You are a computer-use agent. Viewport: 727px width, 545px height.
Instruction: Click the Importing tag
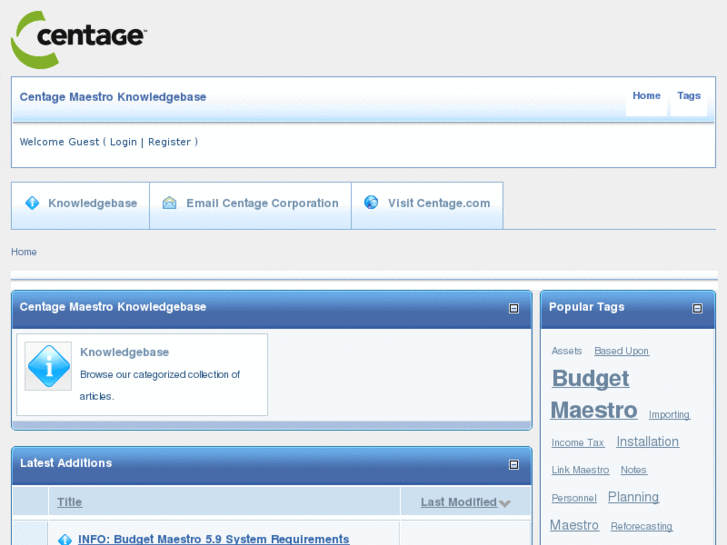click(669, 415)
